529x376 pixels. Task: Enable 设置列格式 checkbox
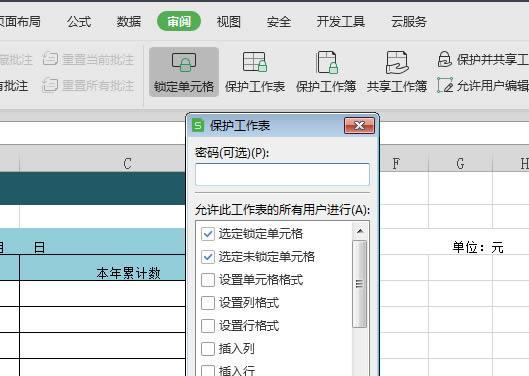click(208, 303)
